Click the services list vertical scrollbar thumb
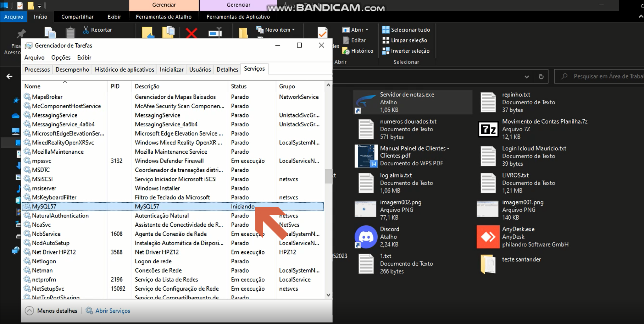644x324 pixels. [x=328, y=176]
